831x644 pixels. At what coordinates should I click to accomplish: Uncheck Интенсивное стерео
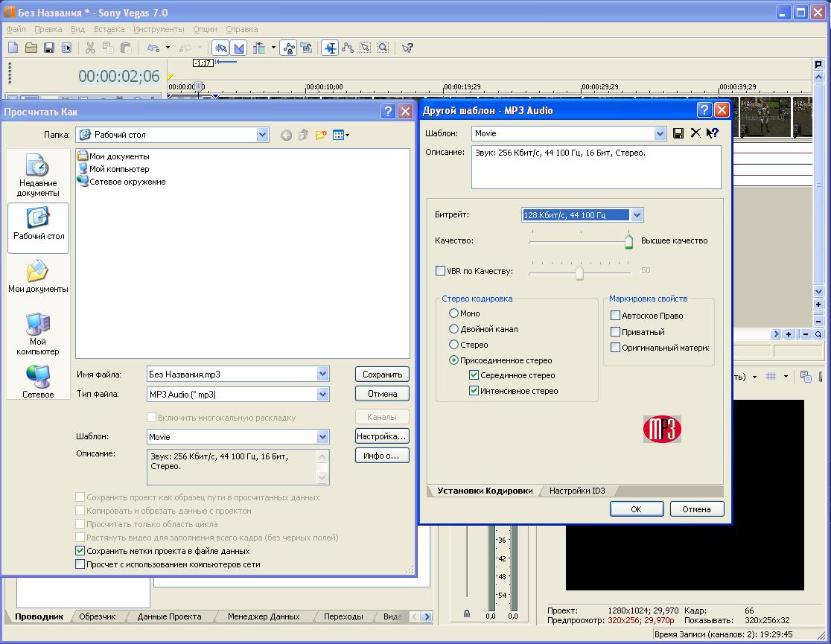474,391
